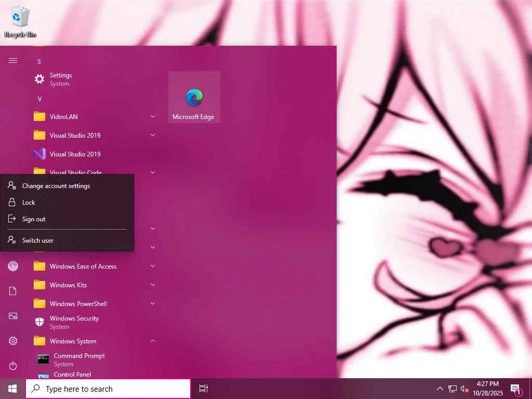The width and height of the screenshot is (532, 399).
Task: Show hidden tray icons chevron
Action: click(x=440, y=389)
